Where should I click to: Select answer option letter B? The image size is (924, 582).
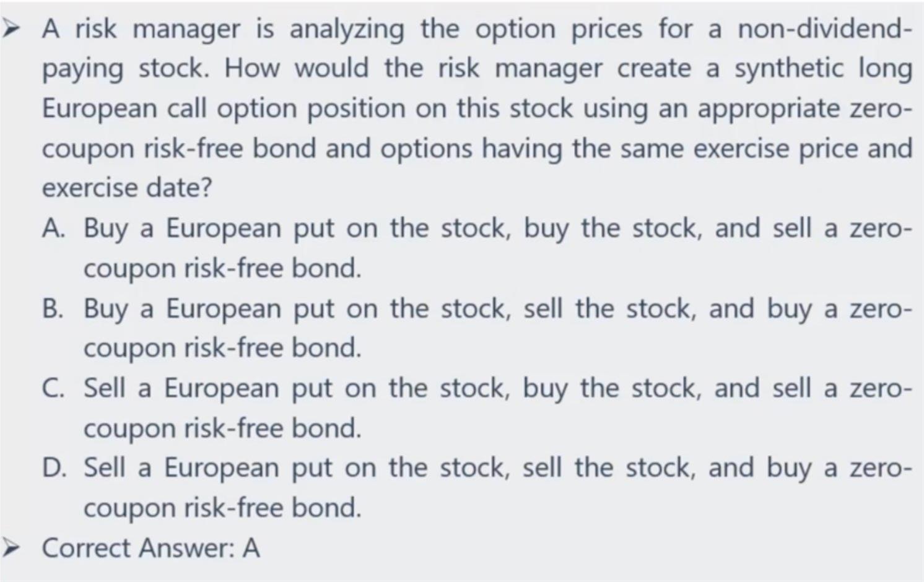point(53,308)
